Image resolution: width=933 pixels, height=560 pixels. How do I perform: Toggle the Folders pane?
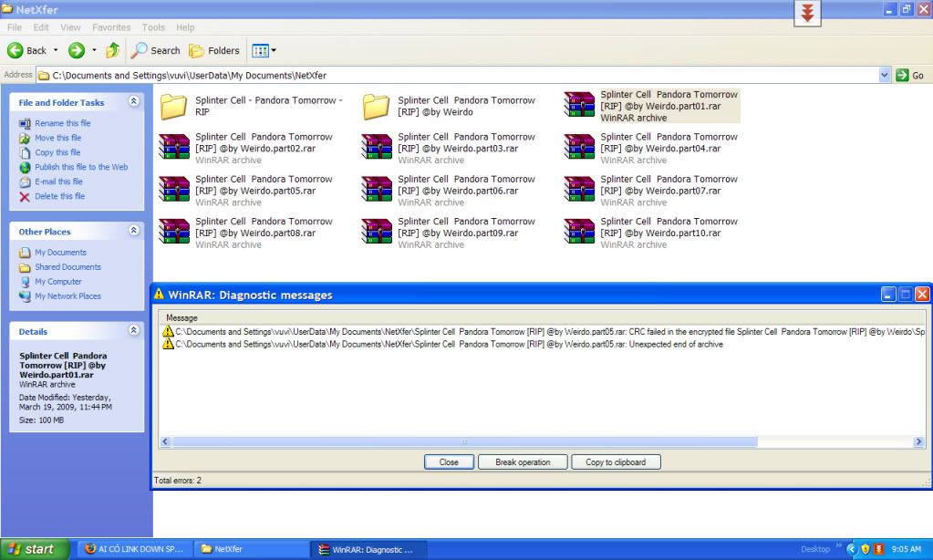[x=214, y=50]
